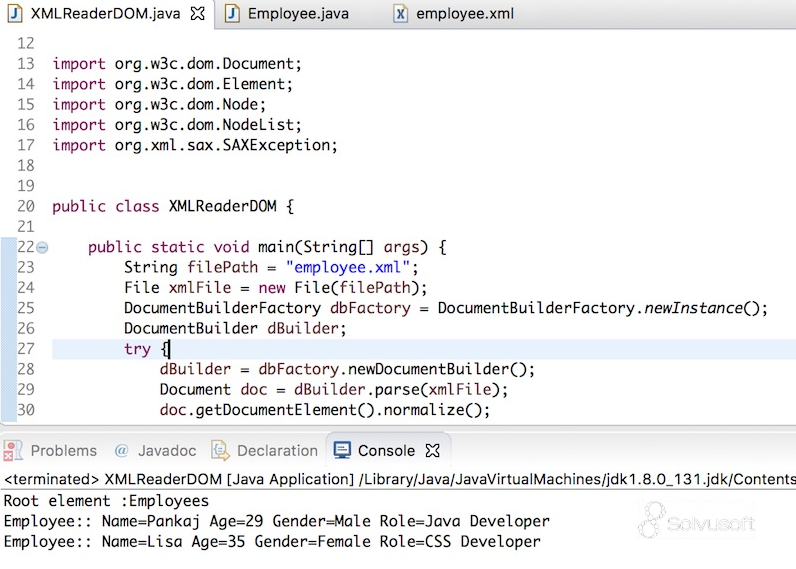Click the Java file icon on Employee.java tab

tap(232, 13)
